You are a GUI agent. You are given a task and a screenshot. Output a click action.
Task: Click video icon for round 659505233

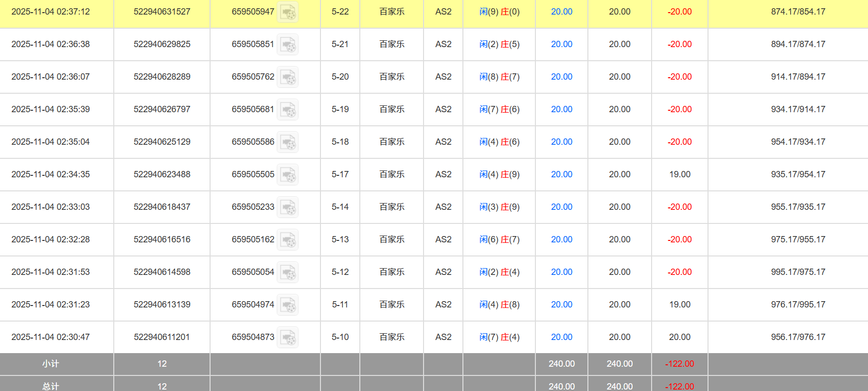288,207
